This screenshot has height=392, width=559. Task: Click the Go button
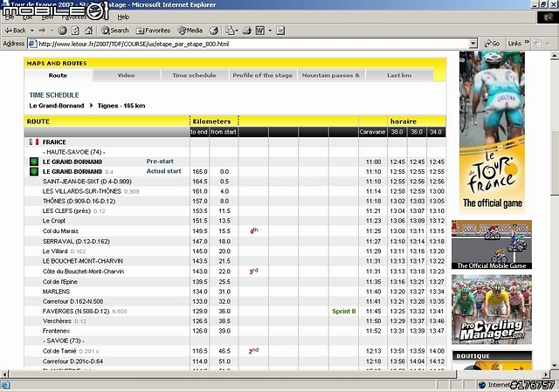tap(492, 44)
